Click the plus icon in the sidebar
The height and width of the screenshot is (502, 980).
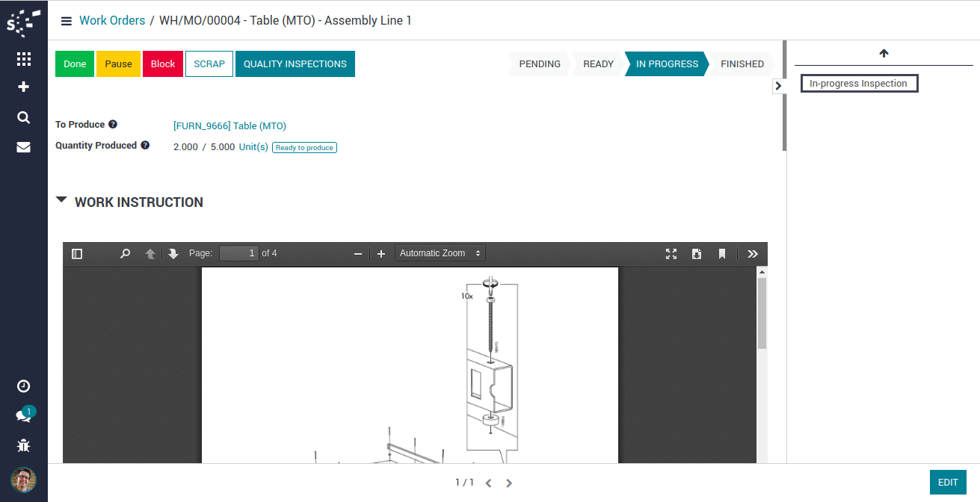point(23,87)
